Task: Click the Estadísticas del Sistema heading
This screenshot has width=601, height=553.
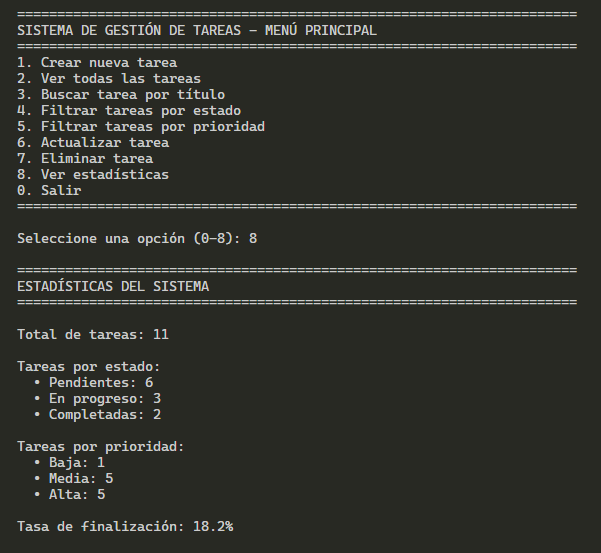Action: [x=113, y=286]
